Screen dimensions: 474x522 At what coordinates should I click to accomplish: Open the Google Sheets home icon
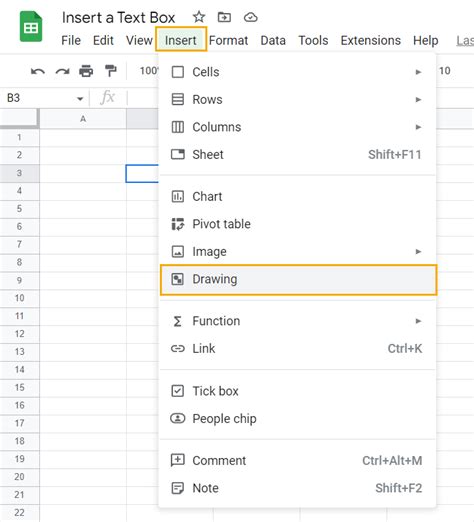point(31,27)
